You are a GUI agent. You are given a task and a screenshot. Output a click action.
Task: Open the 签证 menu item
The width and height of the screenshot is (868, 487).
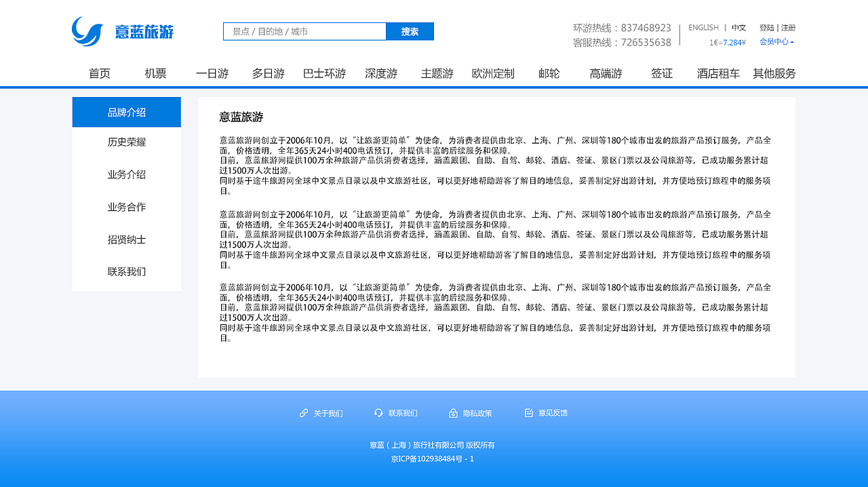661,73
